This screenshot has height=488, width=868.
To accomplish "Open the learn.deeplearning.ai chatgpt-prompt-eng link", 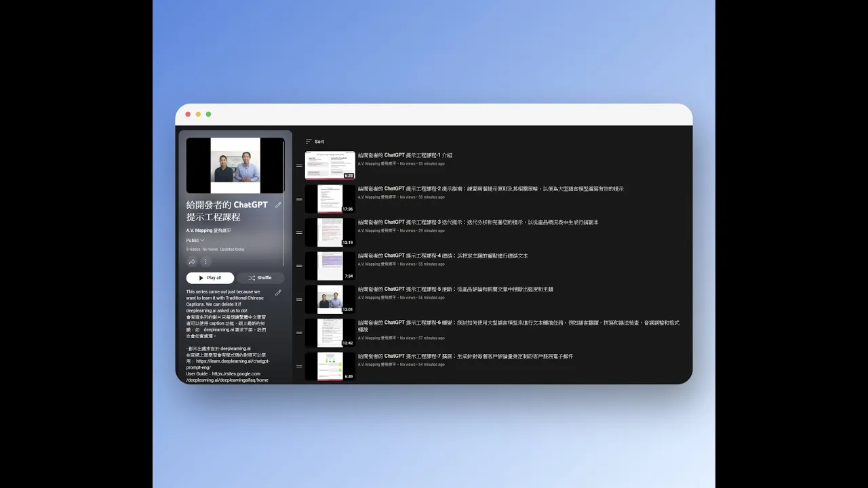I will (229, 365).
